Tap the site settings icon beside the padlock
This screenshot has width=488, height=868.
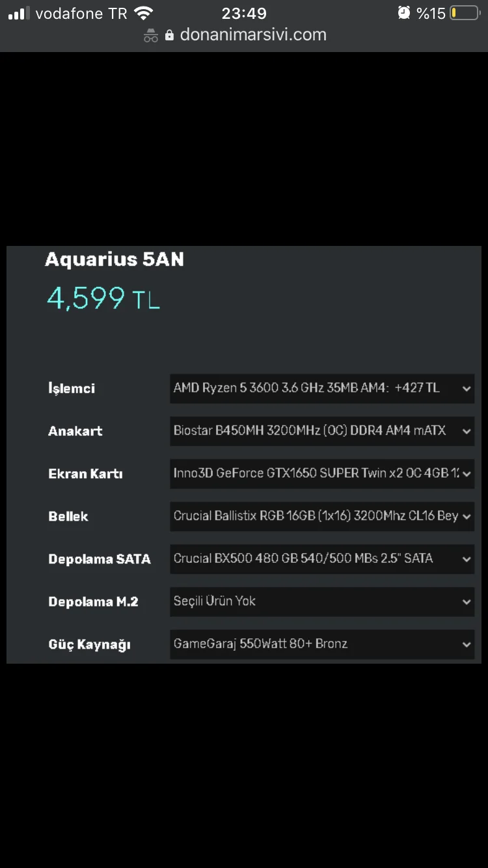click(150, 34)
